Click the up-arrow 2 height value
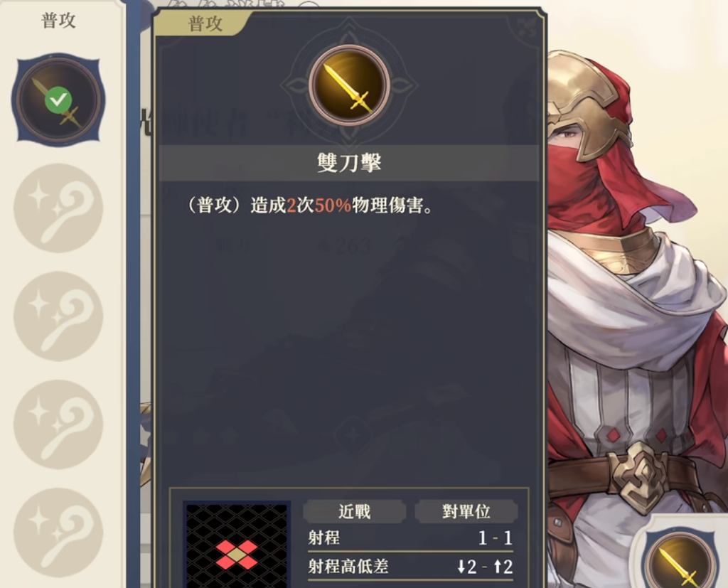Viewport: 728px width, 588px height. tap(503, 567)
